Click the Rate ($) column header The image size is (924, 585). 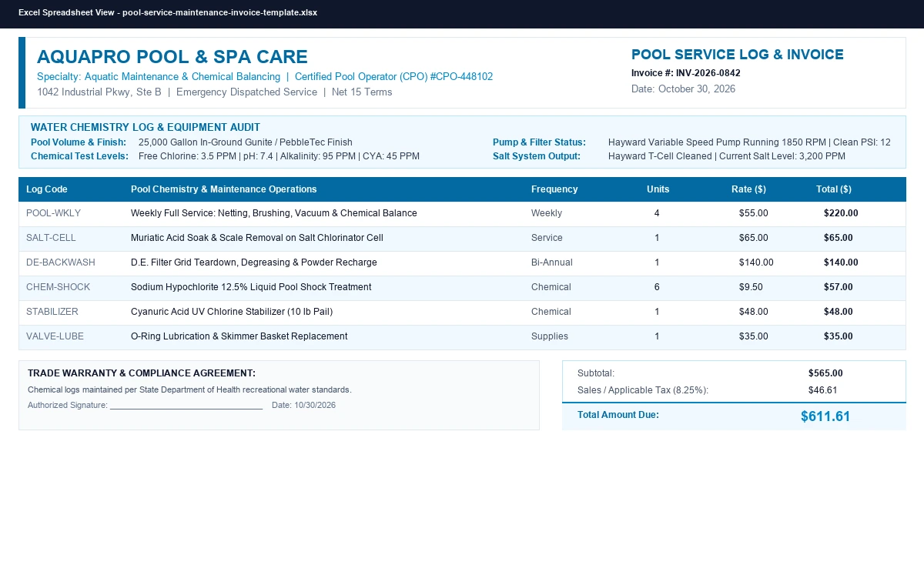[748, 189]
